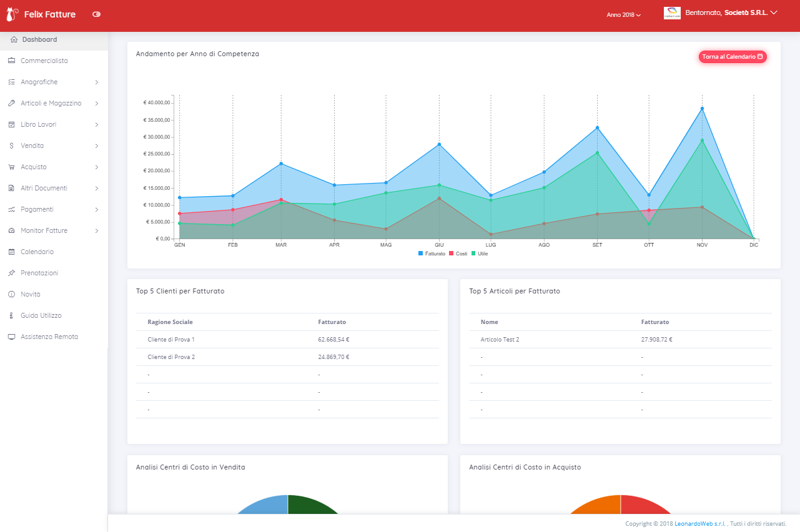The height and width of the screenshot is (532, 800).
Task: Expand the Altri Documenti chevron
Action: [x=97, y=189]
